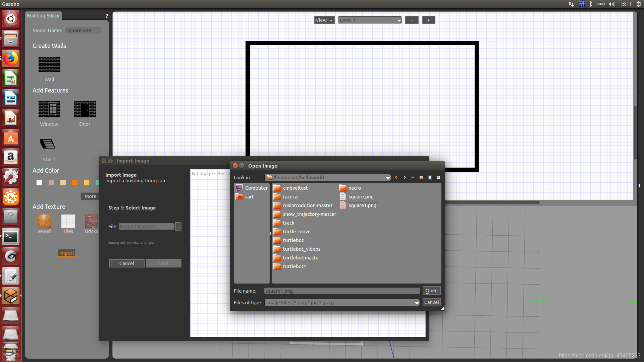The image size is (644, 362).
Task: Click the white color swatch in Add Color
Action: [x=39, y=183]
